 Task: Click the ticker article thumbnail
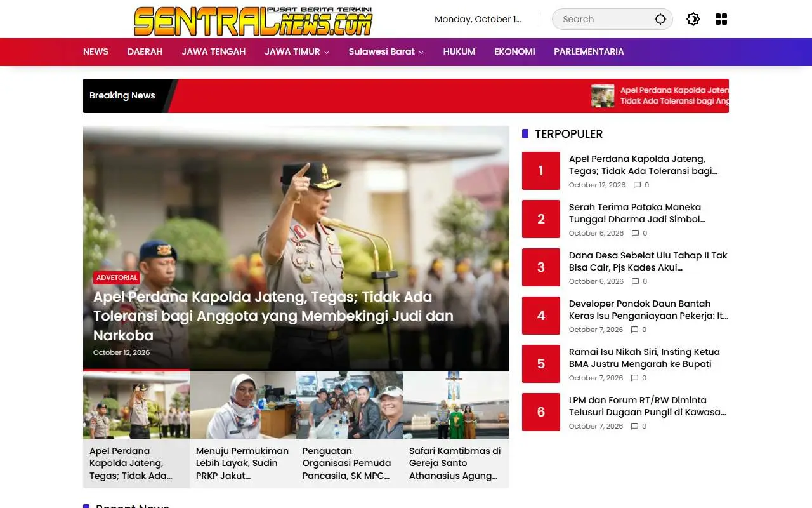pos(603,96)
